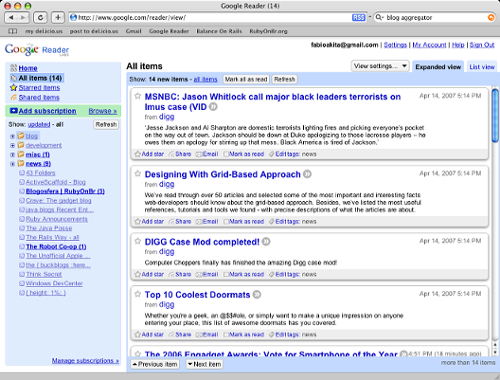Expand the blog folder in the subscription tree

pos(12,136)
